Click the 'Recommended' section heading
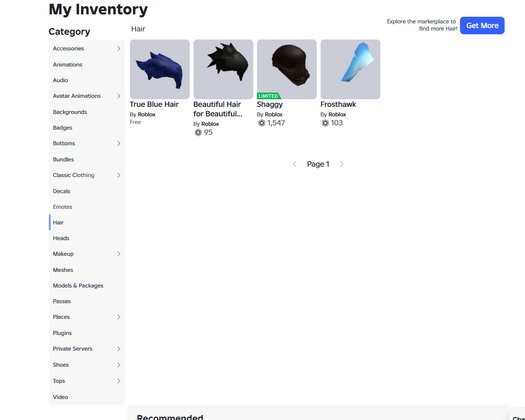 [x=170, y=417]
